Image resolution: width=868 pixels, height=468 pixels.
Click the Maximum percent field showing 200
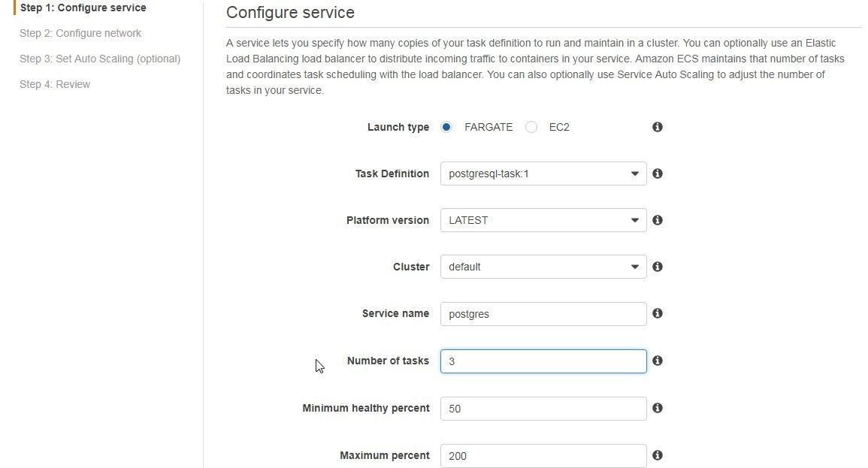pyautogui.click(x=543, y=456)
